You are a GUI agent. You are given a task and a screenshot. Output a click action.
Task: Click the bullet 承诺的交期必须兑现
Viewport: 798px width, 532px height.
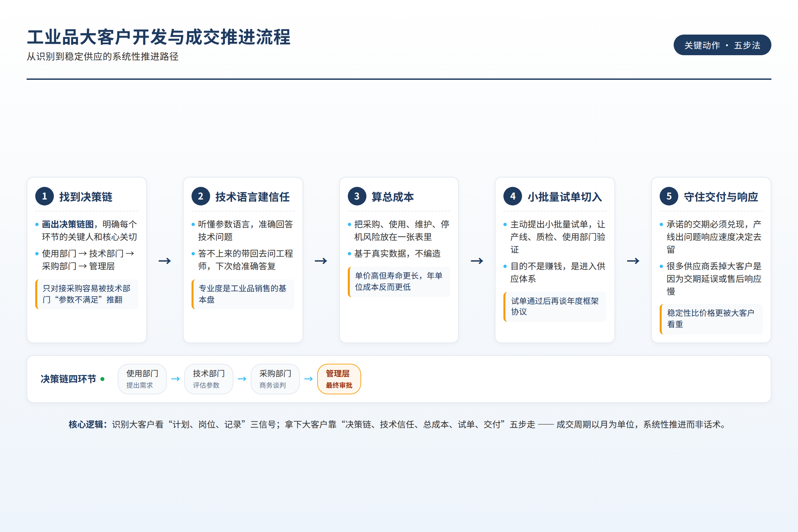coord(711,237)
